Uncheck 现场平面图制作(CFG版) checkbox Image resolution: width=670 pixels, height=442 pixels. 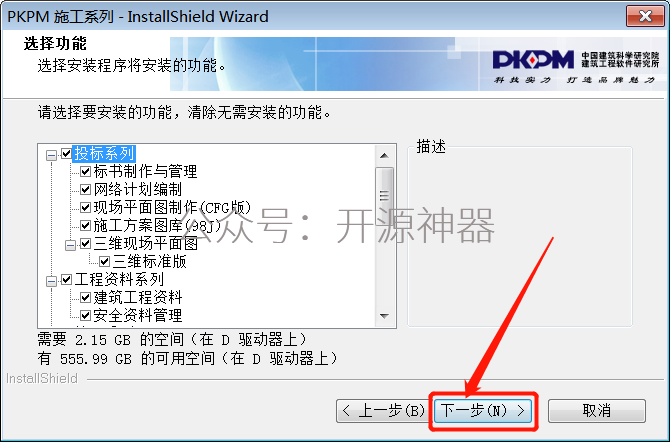85,207
